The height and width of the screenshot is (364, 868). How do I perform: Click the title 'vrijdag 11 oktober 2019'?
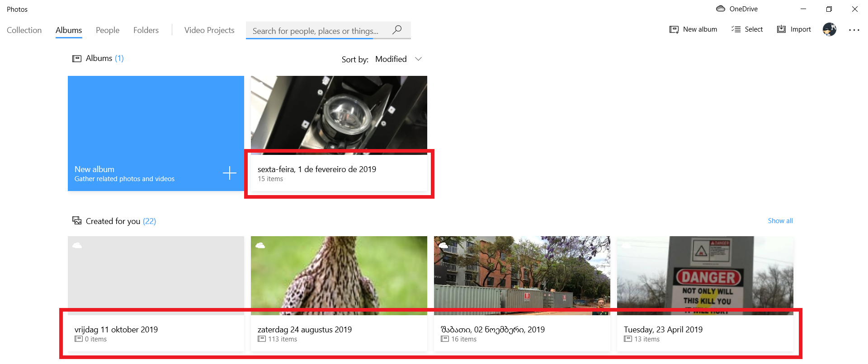click(x=116, y=330)
